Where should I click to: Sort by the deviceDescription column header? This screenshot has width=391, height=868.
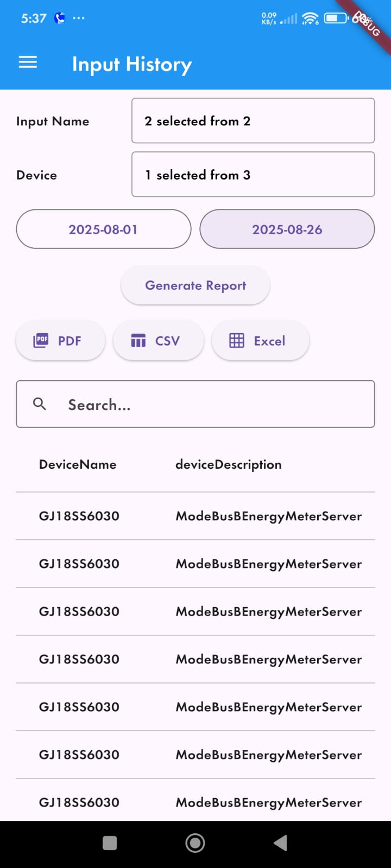point(228,464)
